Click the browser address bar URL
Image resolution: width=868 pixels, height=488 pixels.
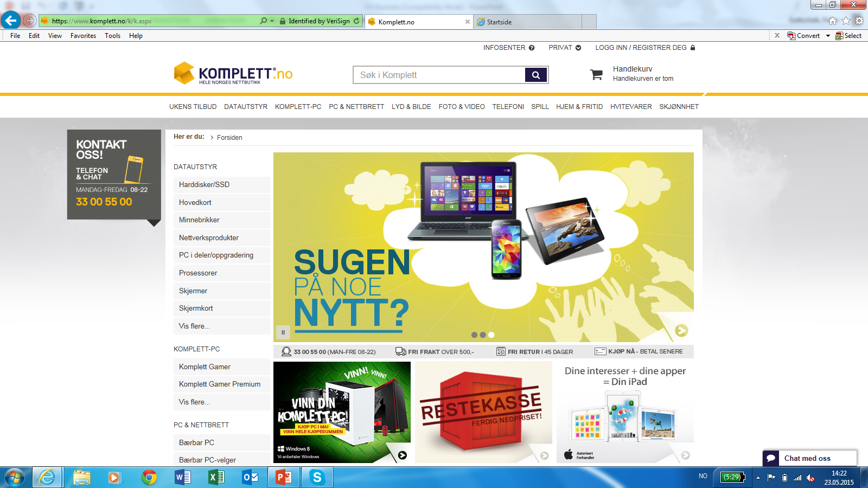pyautogui.click(x=101, y=21)
